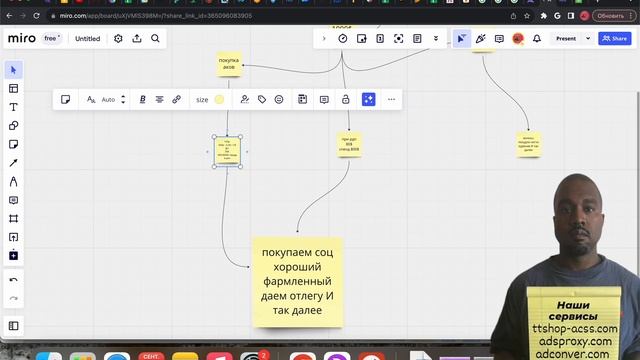Image resolution: width=640 pixels, height=360 pixels.
Task: Open text alignment options
Action: tap(160, 100)
